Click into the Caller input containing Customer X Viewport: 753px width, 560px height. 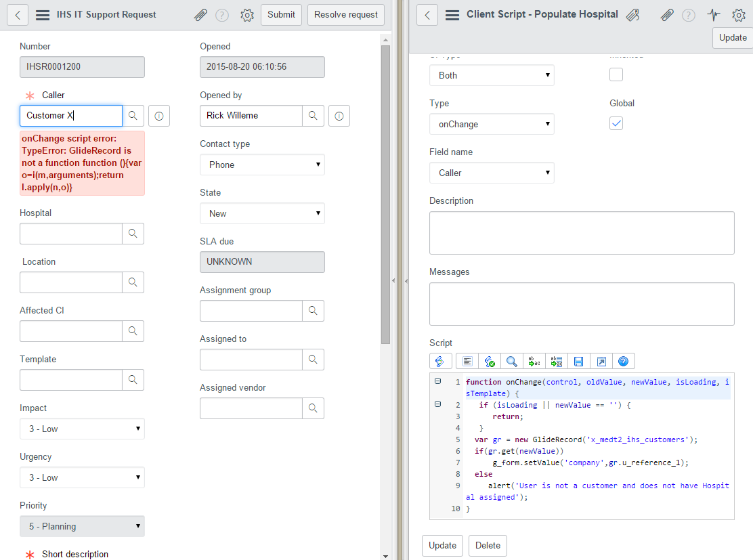(71, 116)
